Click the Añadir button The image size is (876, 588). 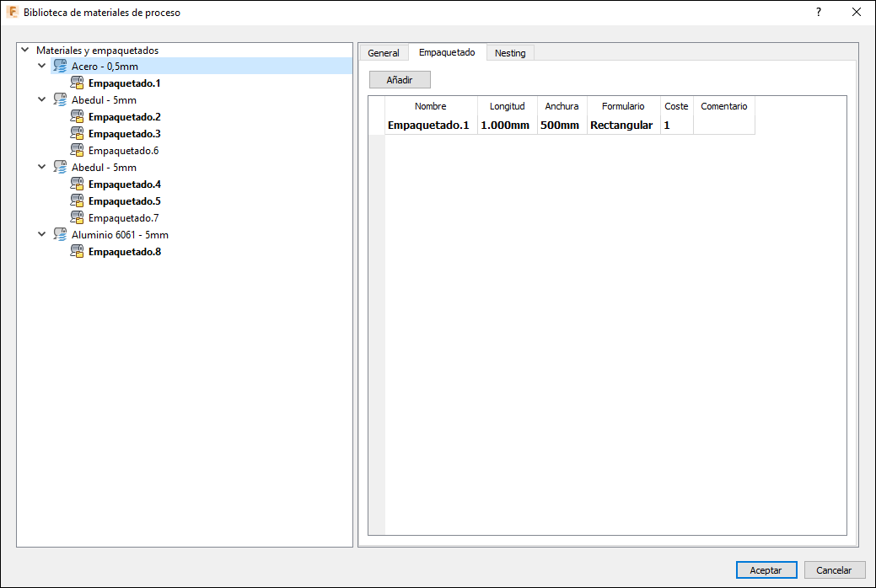[x=400, y=80]
